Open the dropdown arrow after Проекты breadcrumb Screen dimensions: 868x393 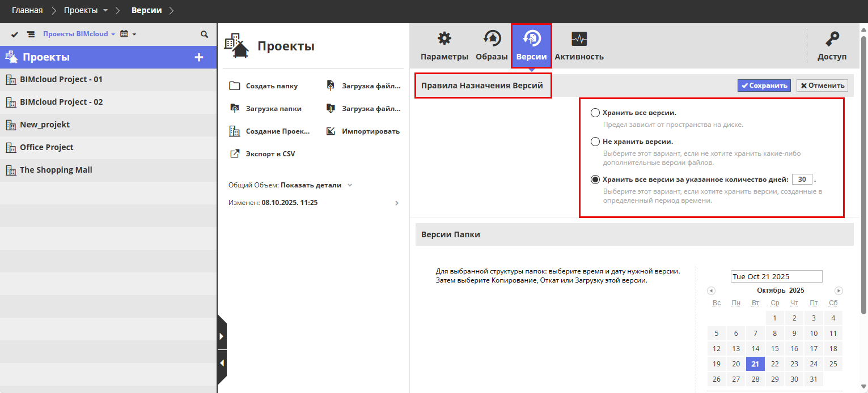coord(105,11)
